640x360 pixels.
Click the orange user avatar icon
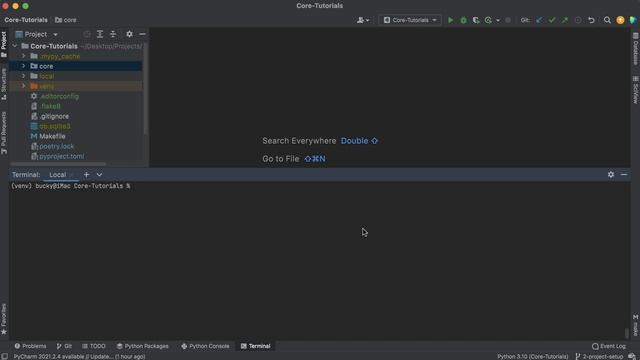pyautogui.click(x=620, y=20)
